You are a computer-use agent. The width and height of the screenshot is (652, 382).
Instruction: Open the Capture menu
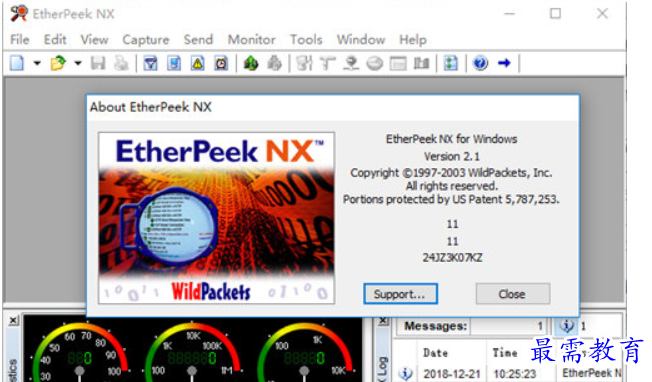click(x=146, y=39)
